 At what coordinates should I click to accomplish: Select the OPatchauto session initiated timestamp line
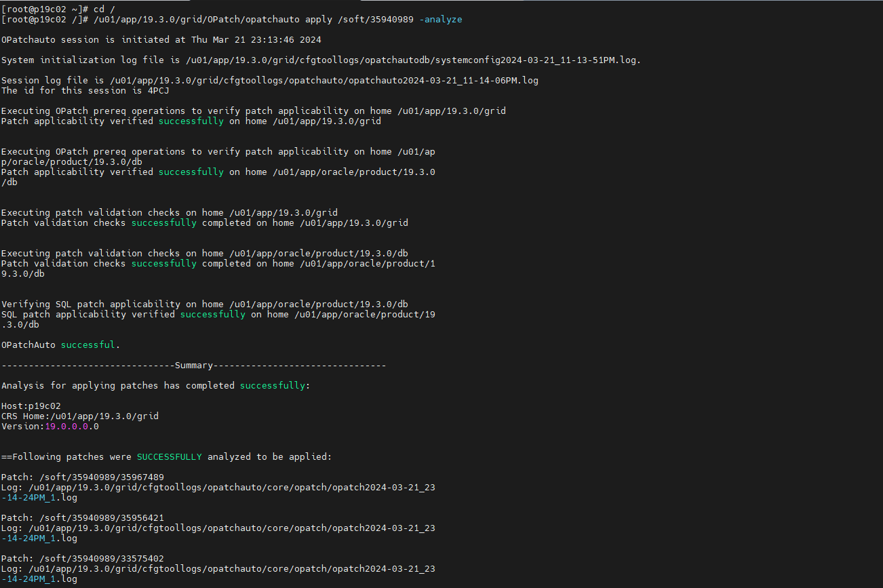[161, 40]
